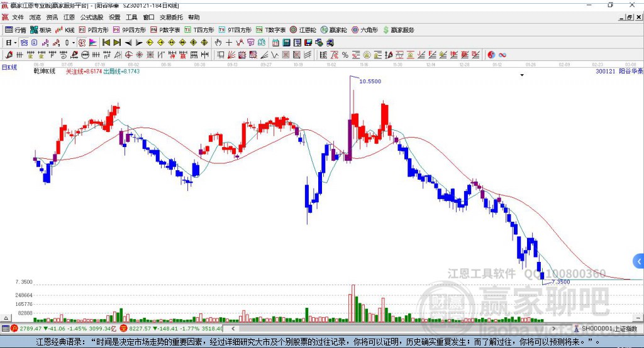Click the black left arrow icon
The height and width of the screenshot is (348, 644).
point(128,43)
